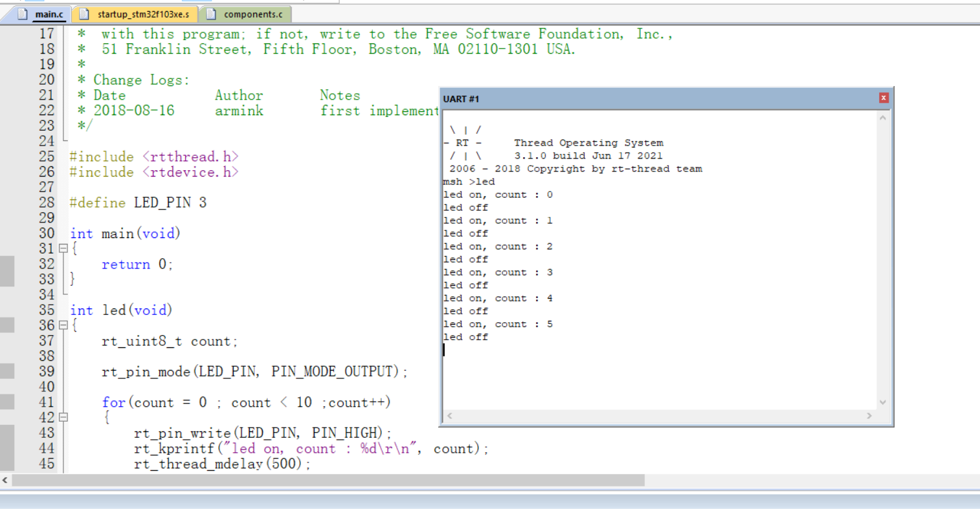Collapse the for-loop block fold at line 42
Viewport: 980px width, 509px height.
[x=62, y=417]
